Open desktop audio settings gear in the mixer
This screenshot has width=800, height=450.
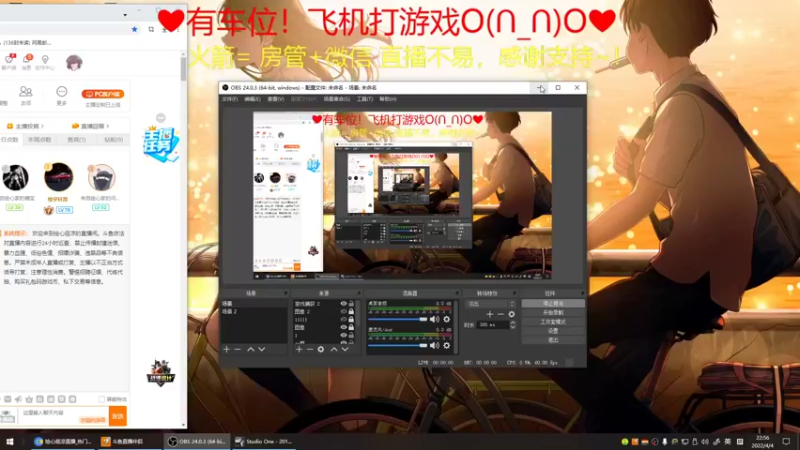446,319
